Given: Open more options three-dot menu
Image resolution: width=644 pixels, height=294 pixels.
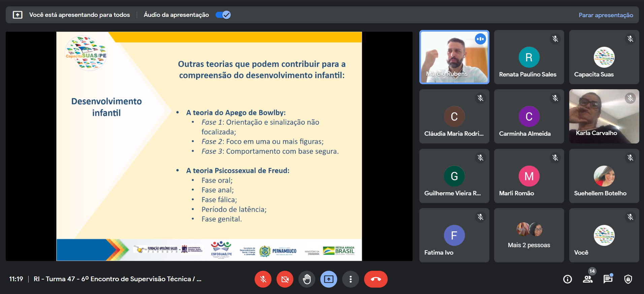Looking at the screenshot, I should pyautogui.click(x=351, y=279).
